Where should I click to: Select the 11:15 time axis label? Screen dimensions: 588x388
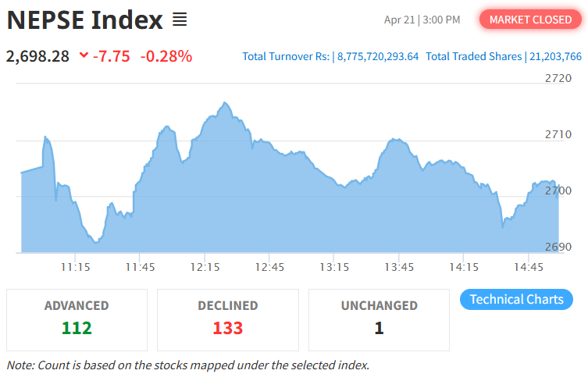75,267
